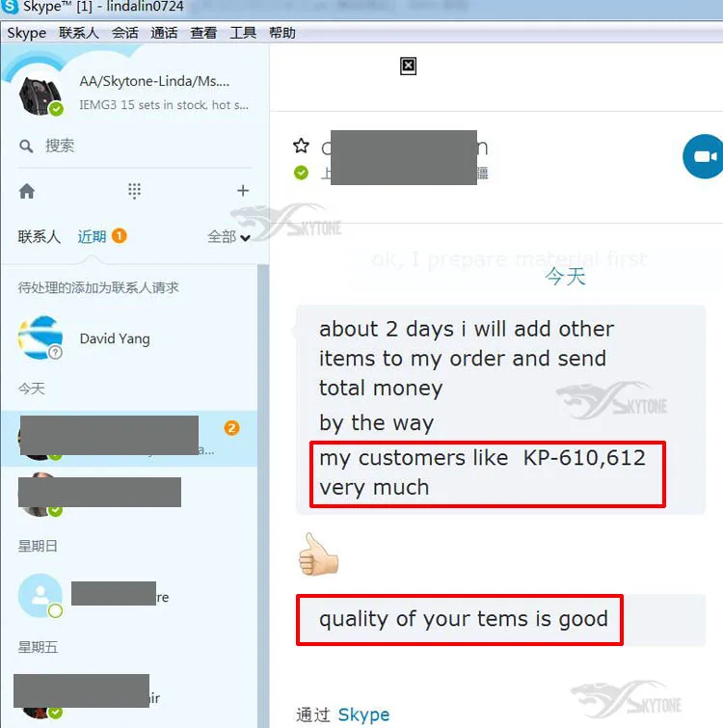Click the plus add contact icon
723x728 pixels.
coord(243,190)
